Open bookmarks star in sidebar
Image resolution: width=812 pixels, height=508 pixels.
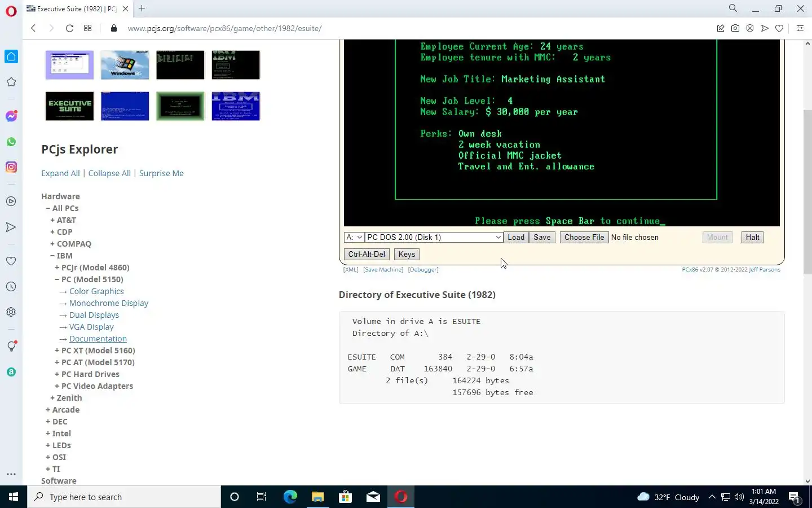11,82
